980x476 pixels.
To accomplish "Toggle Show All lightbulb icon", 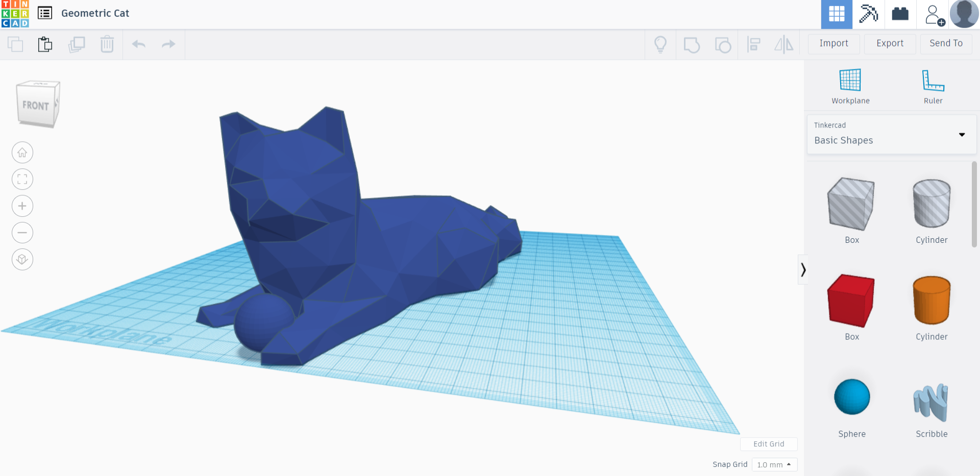I will pyautogui.click(x=660, y=44).
